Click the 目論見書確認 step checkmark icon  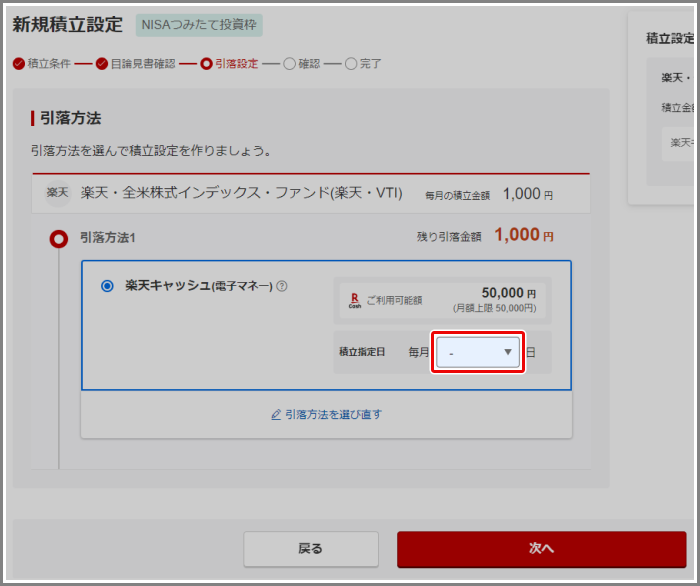(x=102, y=64)
